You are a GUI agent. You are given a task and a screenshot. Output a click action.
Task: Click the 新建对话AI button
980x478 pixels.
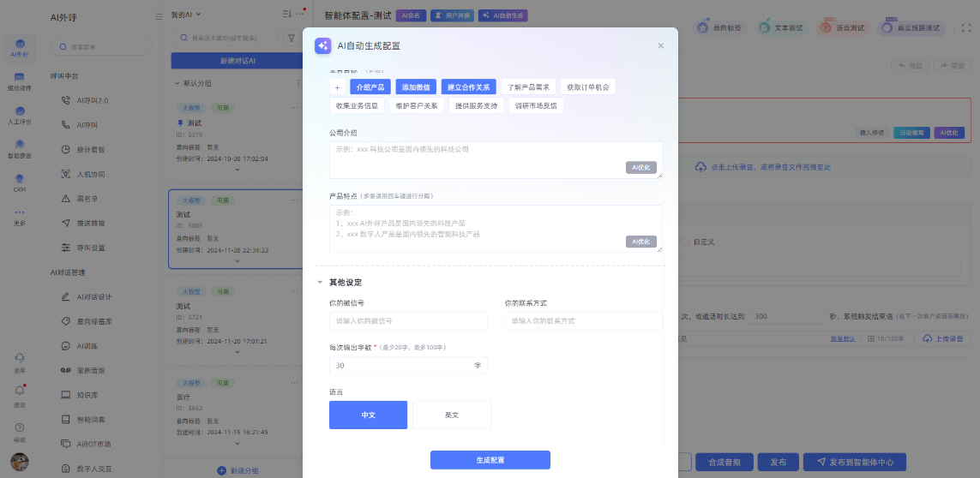[x=237, y=61]
